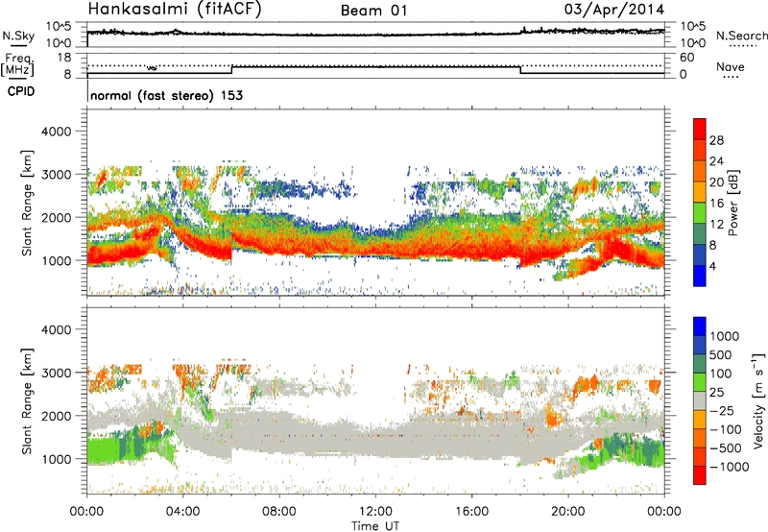
Task: Click the 'N.Search' legend label
Action: click(x=741, y=36)
